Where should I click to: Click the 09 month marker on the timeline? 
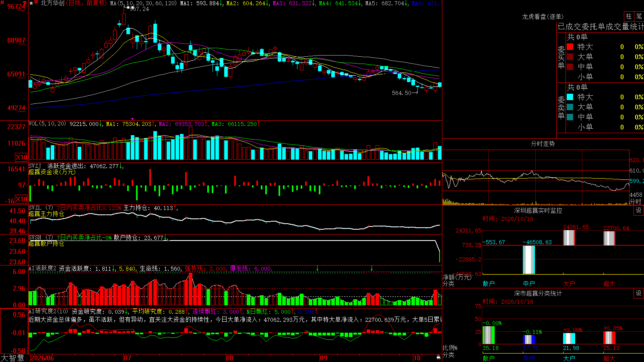click(x=324, y=358)
